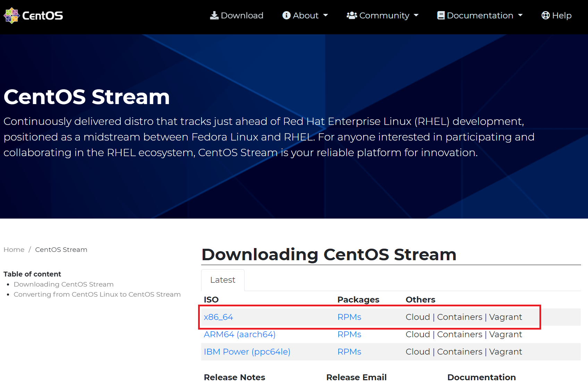Open RPMs link in x86_64 row
Screen dimensions: 588x391
(x=349, y=317)
